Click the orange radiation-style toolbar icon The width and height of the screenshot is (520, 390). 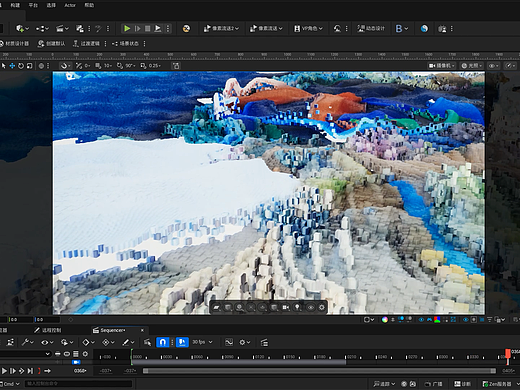coord(186,29)
